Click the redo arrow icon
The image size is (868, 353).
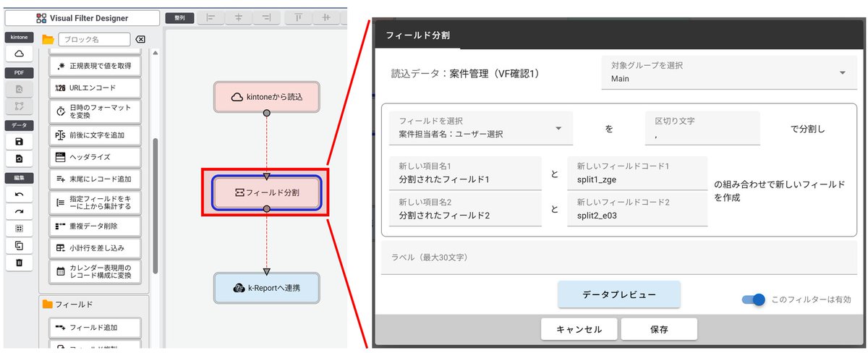(19, 211)
